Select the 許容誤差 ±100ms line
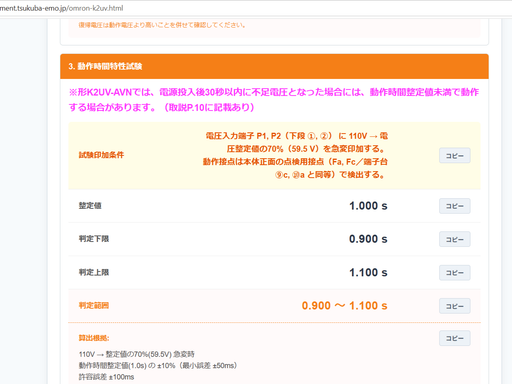This screenshot has width=512, height=384. coord(106,377)
